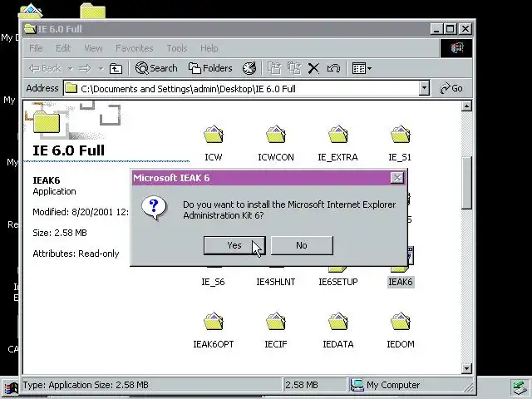The image size is (532, 399).
Task: Delete the selected item via the X icon
Action: click(x=313, y=68)
